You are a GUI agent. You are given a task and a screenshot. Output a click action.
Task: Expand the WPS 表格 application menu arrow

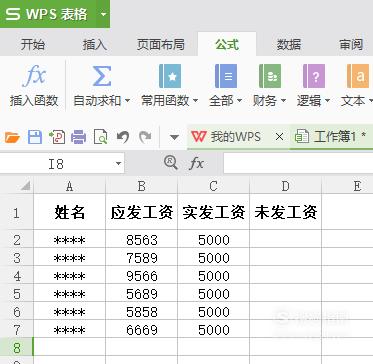click(x=103, y=14)
